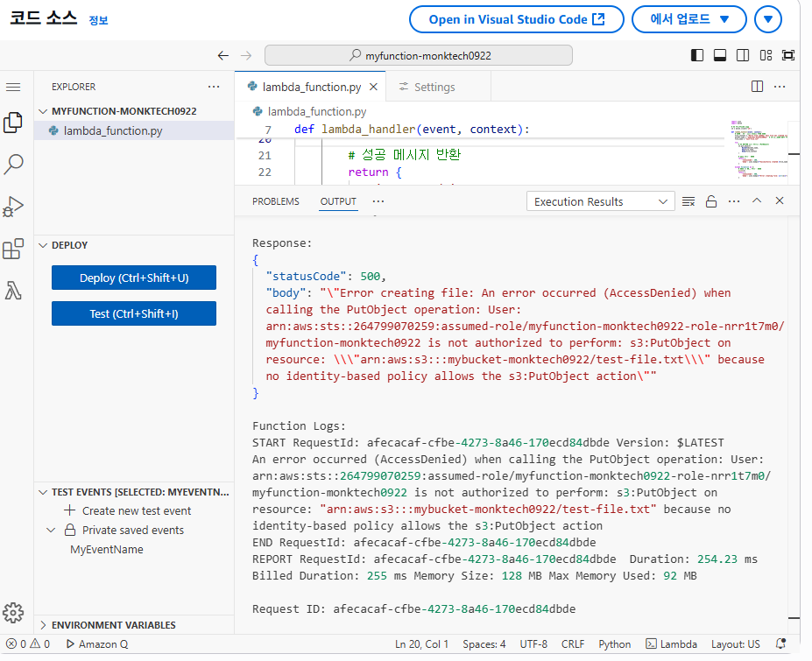Click Ln 20, Col 1 status entry
The height and width of the screenshot is (661, 812).
(x=421, y=643)
